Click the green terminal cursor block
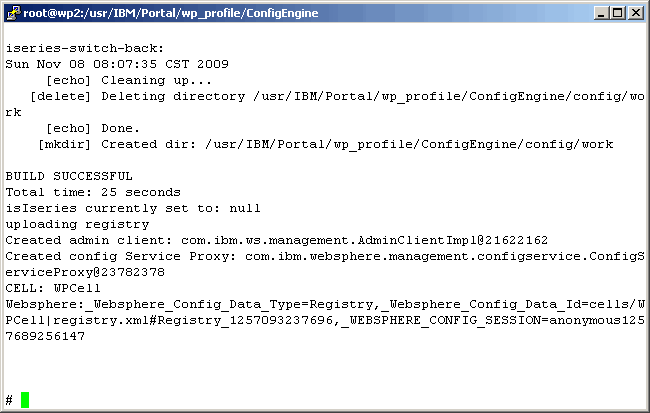Image resolution: width=650 pixels, height=413 pixels. pyautogui.click(x=25, y=400)
